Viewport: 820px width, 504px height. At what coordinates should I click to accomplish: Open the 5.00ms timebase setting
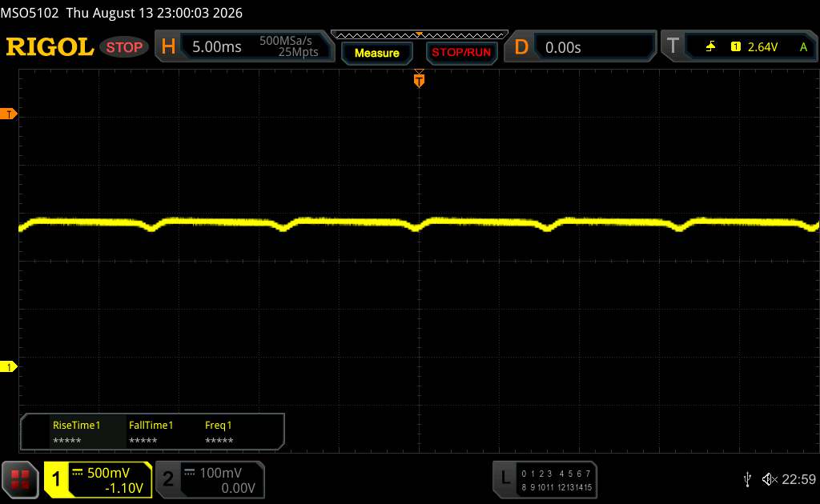click(216, 47)
